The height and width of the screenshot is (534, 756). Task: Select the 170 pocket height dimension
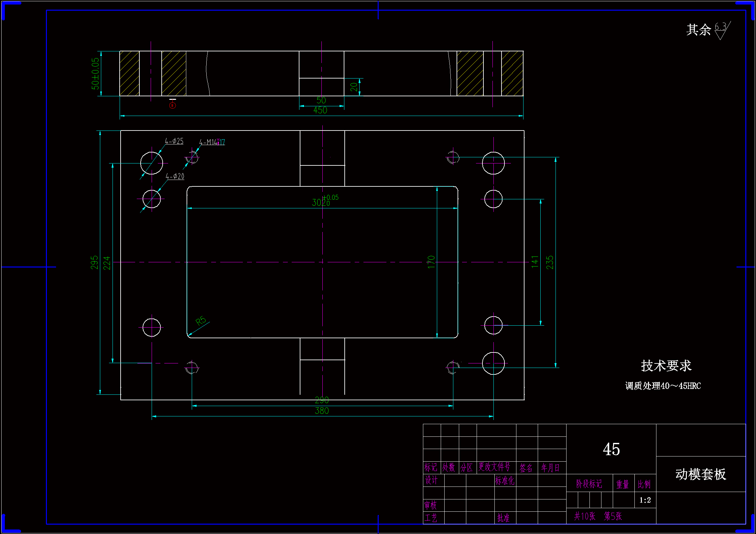pos(431,262)
